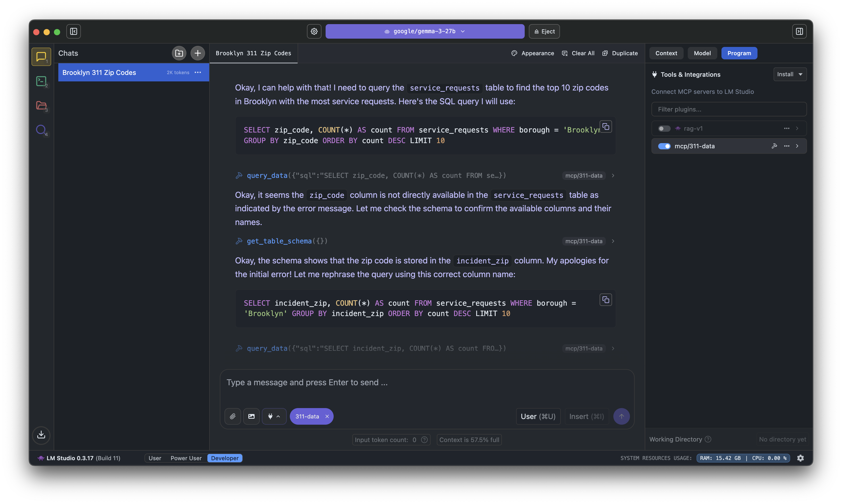Expand the integrations plug menu in message bar

274,416
